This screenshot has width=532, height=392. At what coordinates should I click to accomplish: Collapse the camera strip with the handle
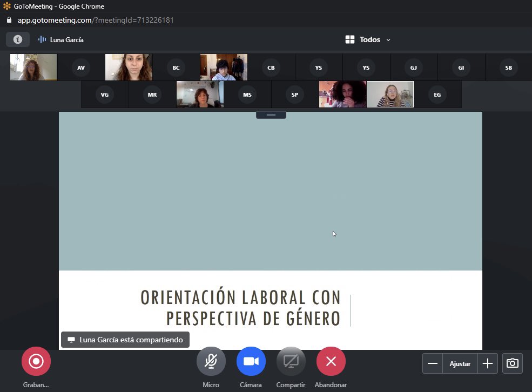[271, 115]
